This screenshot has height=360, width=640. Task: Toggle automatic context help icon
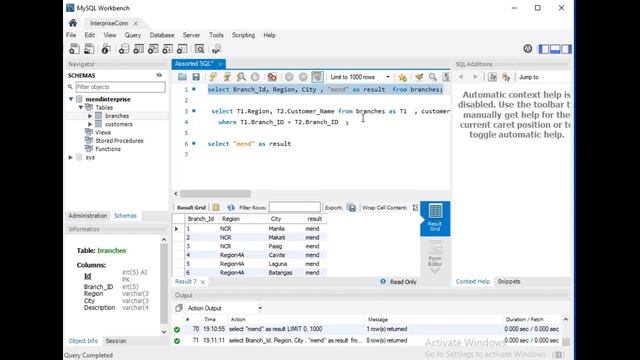pos(506,77)
